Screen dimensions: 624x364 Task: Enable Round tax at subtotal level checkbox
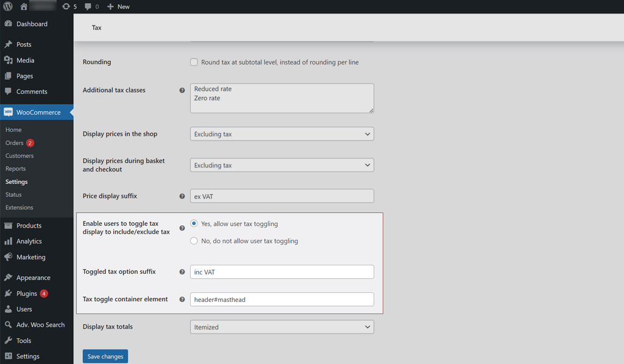point(194,62)
